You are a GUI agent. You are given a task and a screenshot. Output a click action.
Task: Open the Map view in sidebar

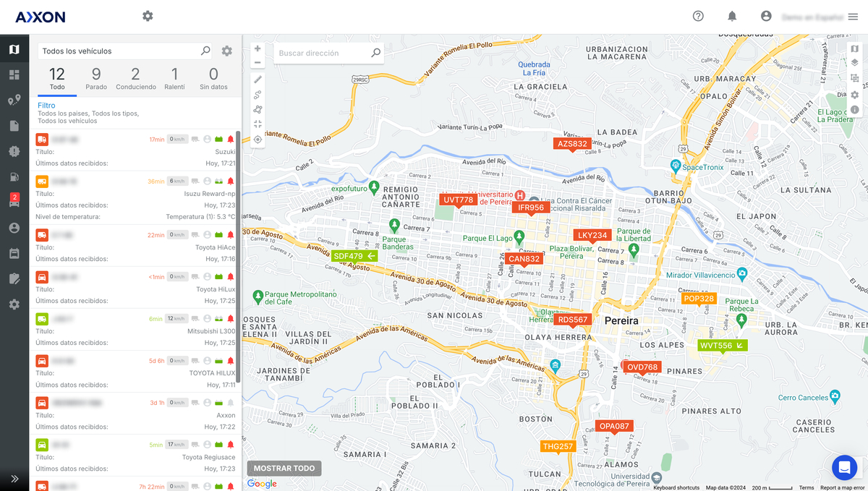[x=14, y=49]
